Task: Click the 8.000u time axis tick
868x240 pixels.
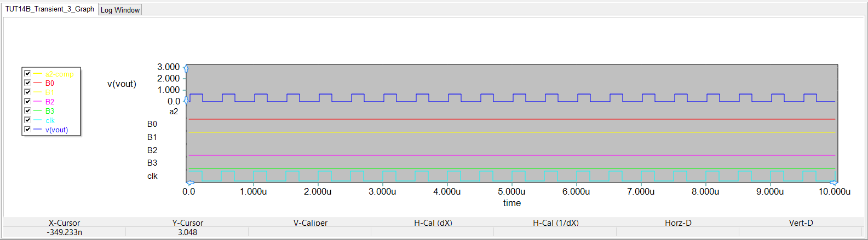Action: [705, 191]
